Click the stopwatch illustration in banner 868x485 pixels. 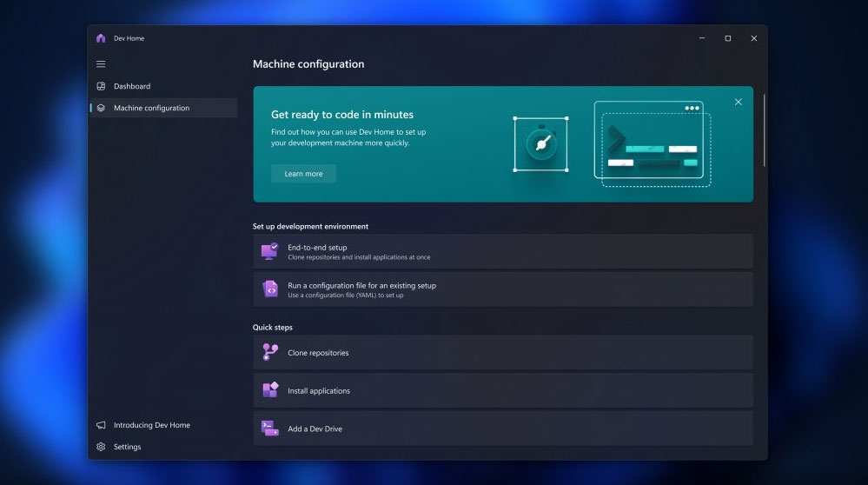point(540,144)
